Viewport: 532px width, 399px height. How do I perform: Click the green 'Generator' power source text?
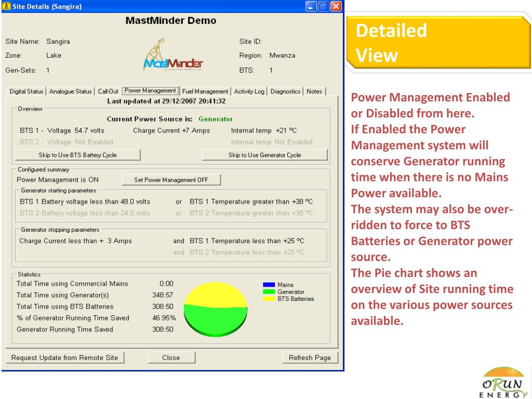click(x=216, y=119)
